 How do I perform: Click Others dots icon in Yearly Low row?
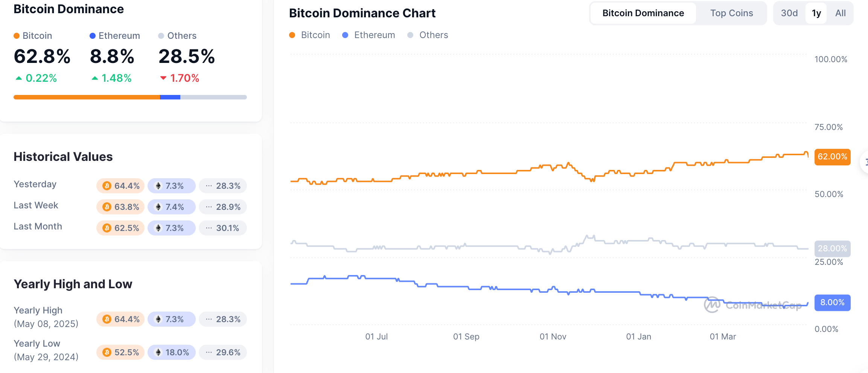(209, 352)
